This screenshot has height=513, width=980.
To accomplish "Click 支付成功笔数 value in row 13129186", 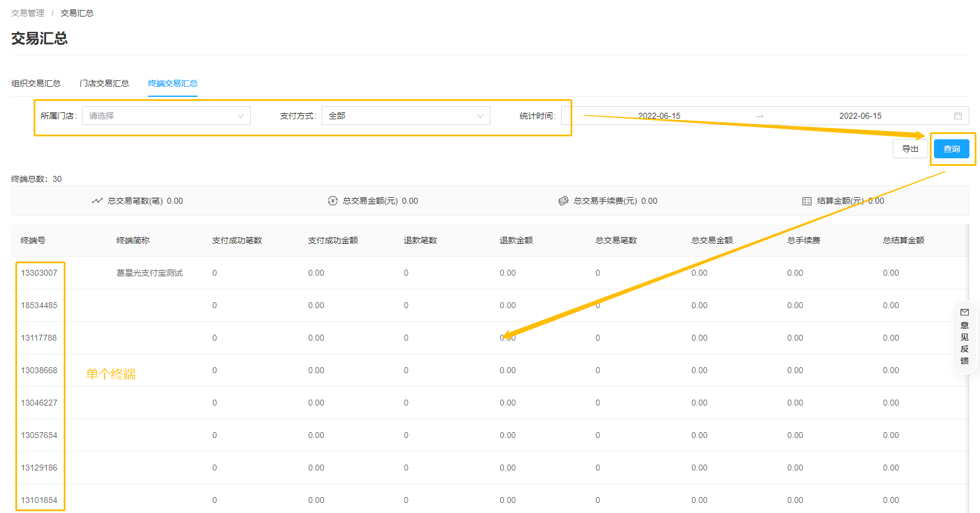I will click(x=215, y=468).
